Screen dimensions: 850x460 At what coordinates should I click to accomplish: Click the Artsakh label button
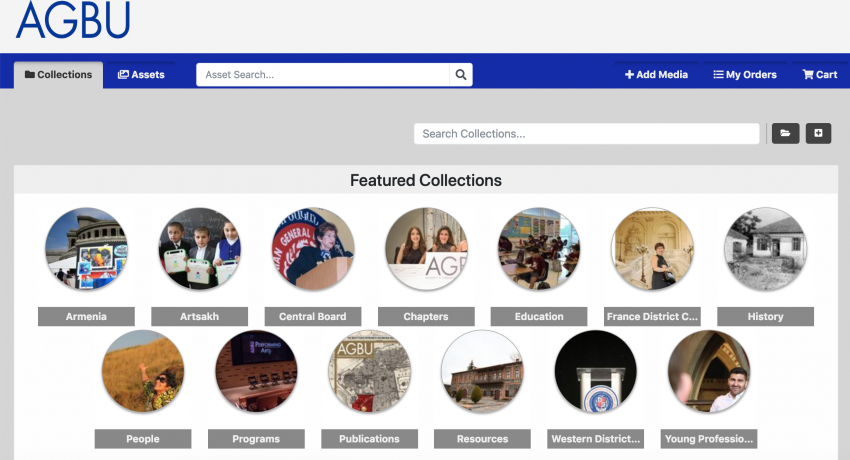coord(199,316)
